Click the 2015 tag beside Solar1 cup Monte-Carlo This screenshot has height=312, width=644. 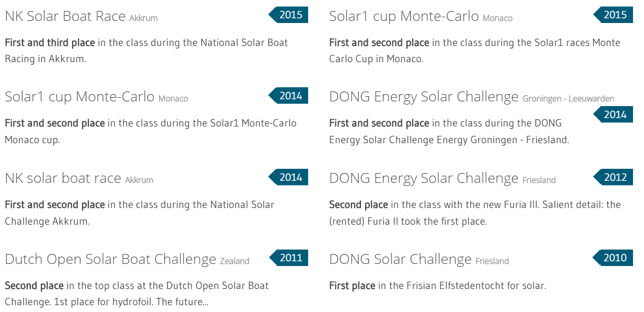pyautogui.click(x=615, y=15)
